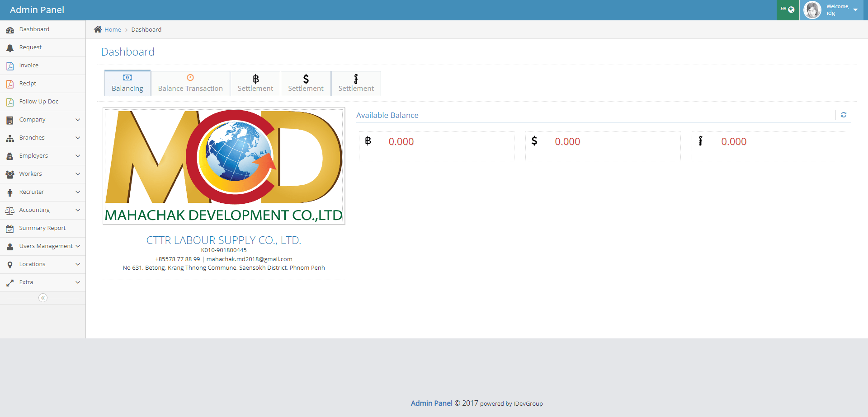Click the Admin Panel header title
Screen dimensions: 868x417
click(37, 10)
